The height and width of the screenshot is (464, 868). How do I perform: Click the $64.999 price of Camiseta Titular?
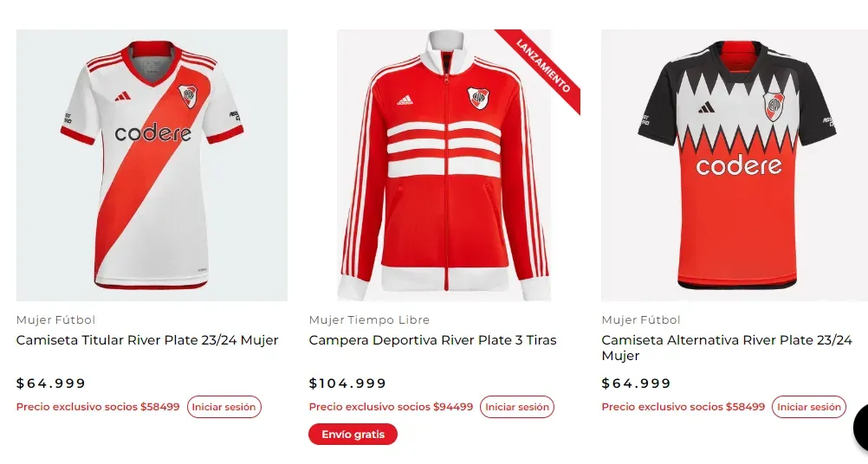click(51, 383)
